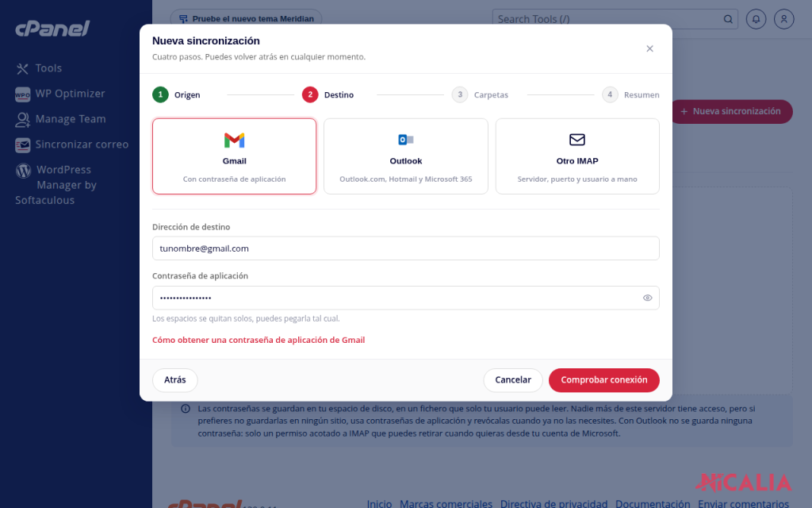Screen dimensions: 812x508
Task: Click the Atrás button
Action: pos(175,380)
